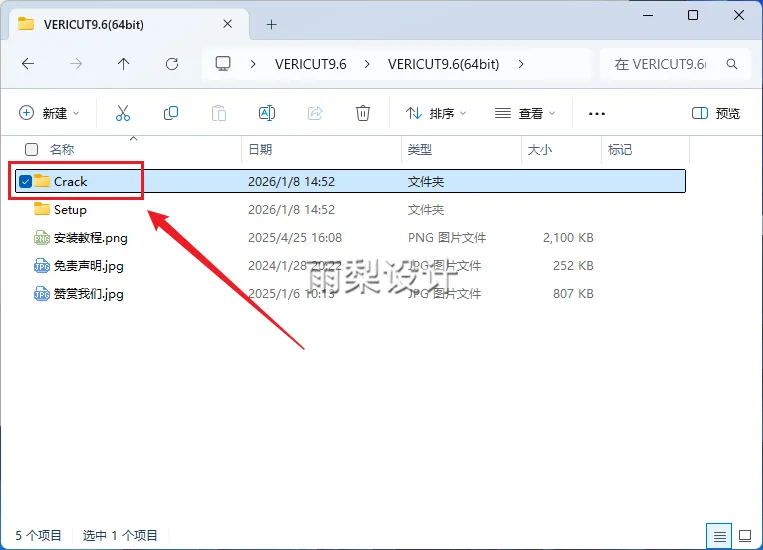This screenshot has height=550, width=763.
Task: Click the folder icon in the tab title
Action: tap(26, 24)
